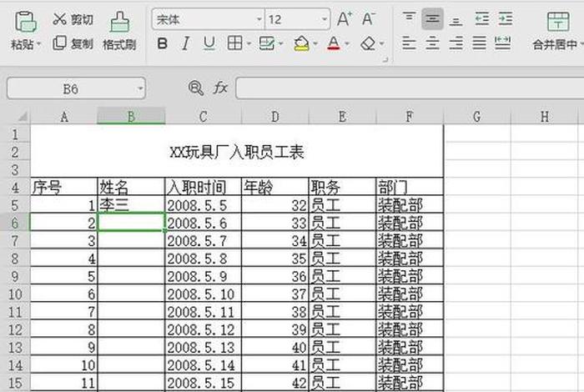Click the cell 2008.5.10
The height and width of the screenshot is (392, 584).
coord(204,294)
